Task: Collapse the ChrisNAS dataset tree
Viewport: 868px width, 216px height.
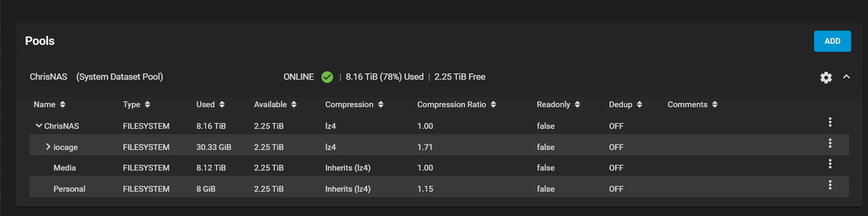Action: [x=39, y=126]
